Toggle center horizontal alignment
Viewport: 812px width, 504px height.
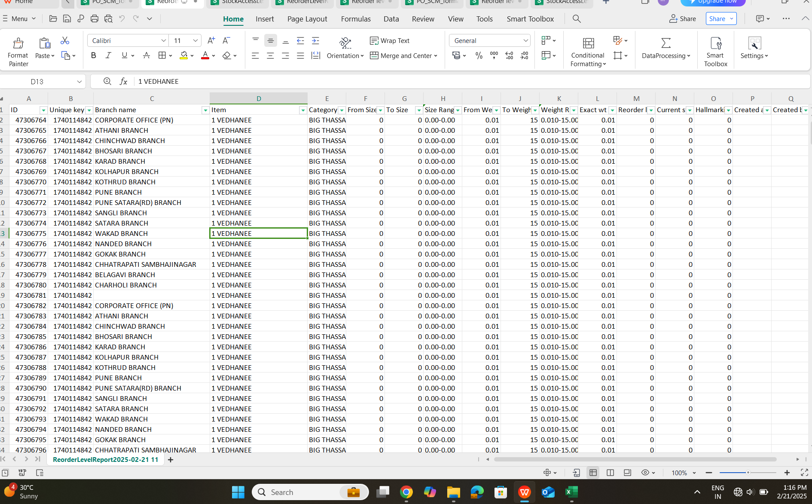pyautogui.click(x=271, y=56)
